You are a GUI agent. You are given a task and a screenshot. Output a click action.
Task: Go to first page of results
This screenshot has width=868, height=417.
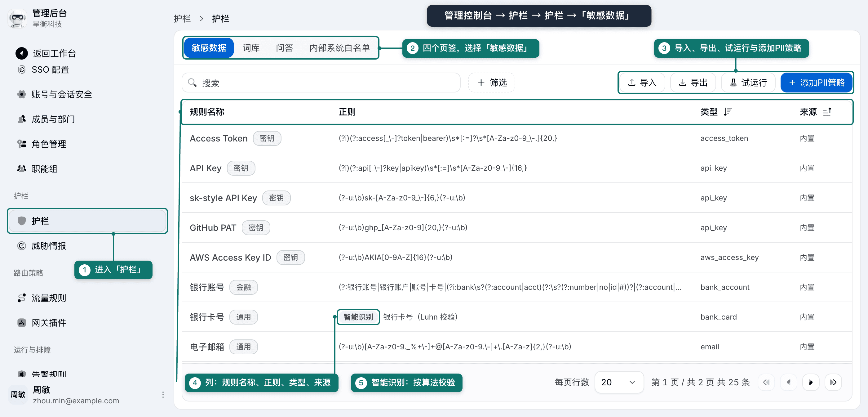[x=766, y=382]
